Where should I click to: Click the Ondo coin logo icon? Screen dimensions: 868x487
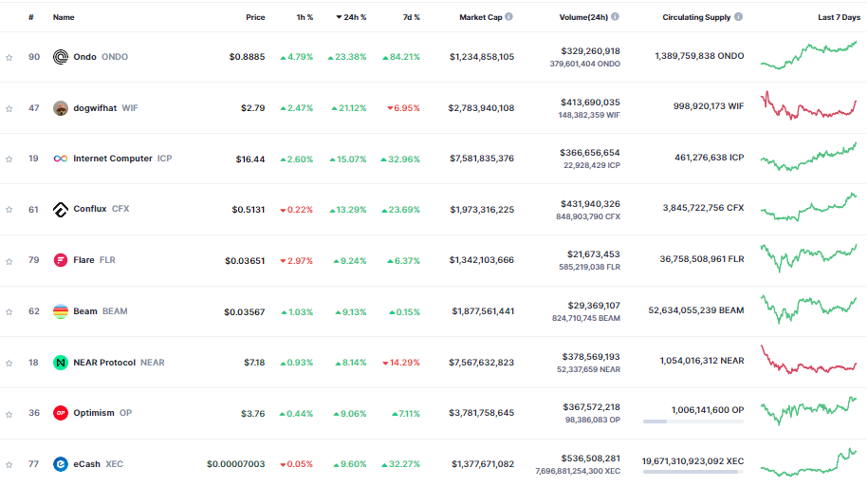coord(61,57)
